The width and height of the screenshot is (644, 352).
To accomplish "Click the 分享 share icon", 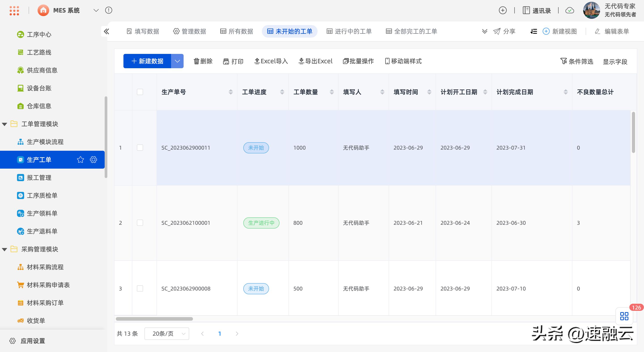I will [504, 31].
